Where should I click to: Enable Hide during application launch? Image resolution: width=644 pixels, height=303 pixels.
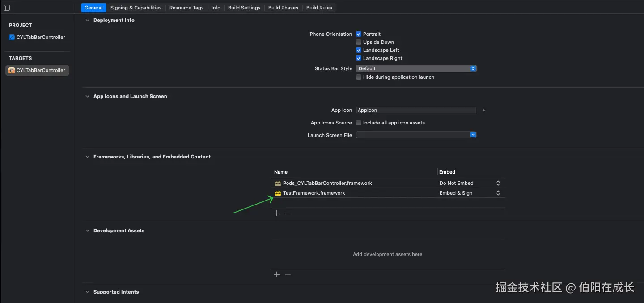point(359,77)
